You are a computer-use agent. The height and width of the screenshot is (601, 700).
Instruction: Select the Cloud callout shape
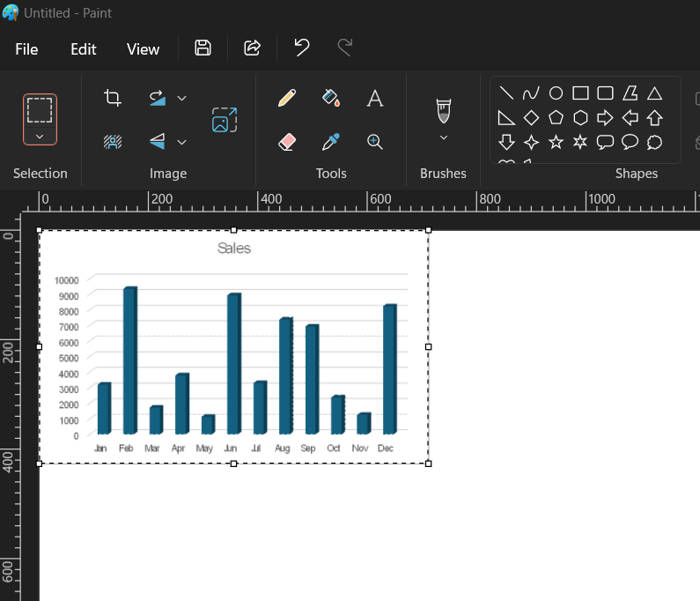[x=654, y=143]
